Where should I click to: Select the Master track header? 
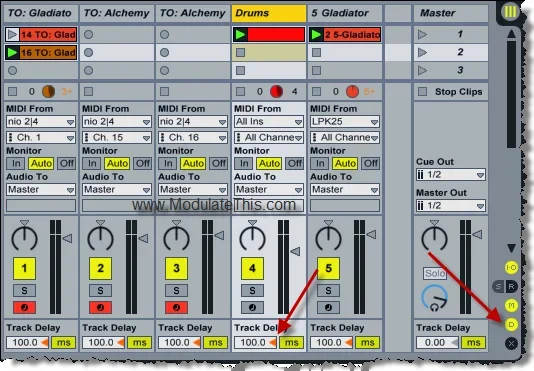pos(451,13)
